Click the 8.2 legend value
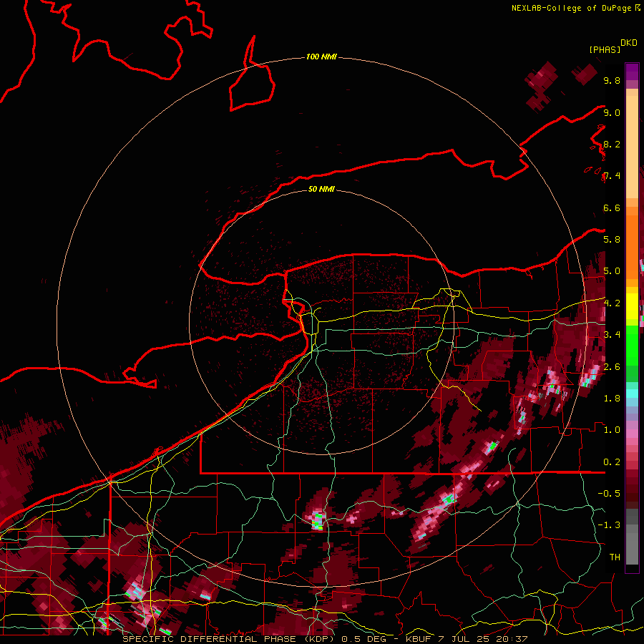 612,144
